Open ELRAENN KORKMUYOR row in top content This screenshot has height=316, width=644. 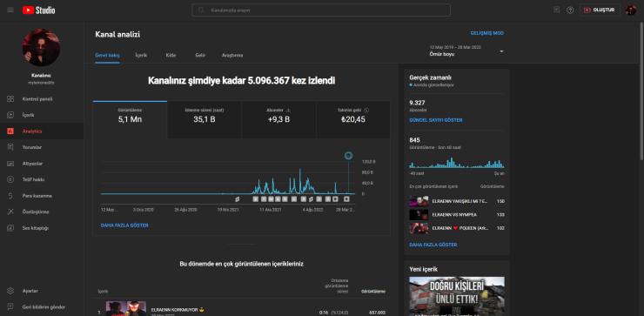[x=242, y=309]
